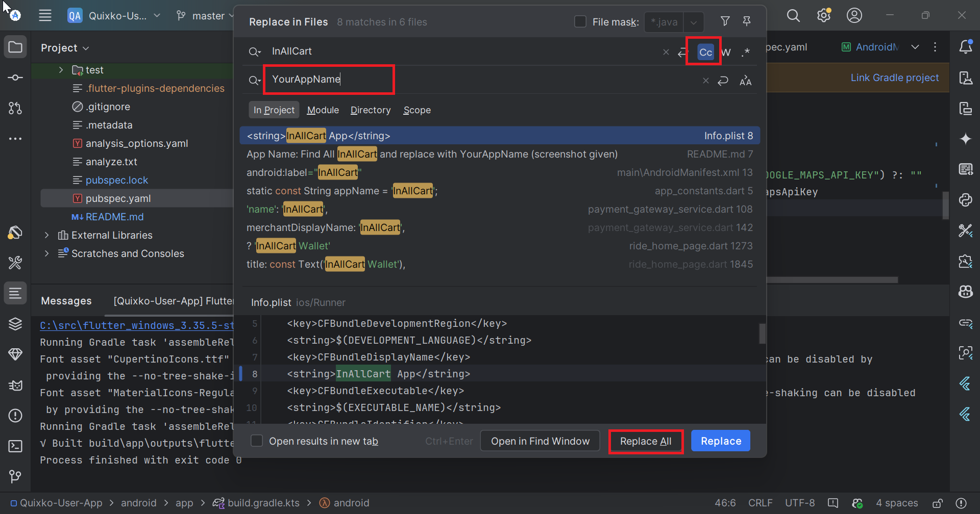The image size is (980, 514).
Task: Open the Pull Requests tool window icon
Action: pyautogui.click(x=15, y=108)
